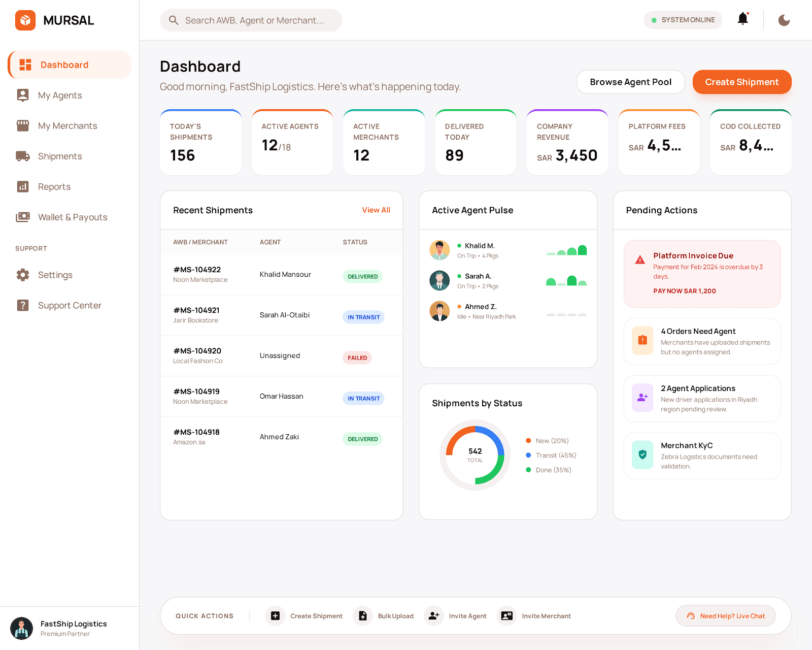Click the green Done legend dot
Screen dimensions: 812x650
point(529,470)
